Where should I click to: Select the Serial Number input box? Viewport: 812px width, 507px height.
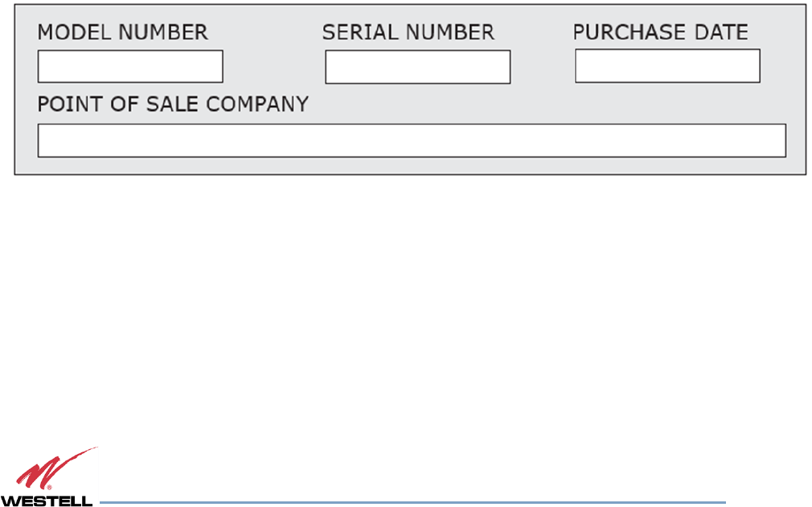418,67
